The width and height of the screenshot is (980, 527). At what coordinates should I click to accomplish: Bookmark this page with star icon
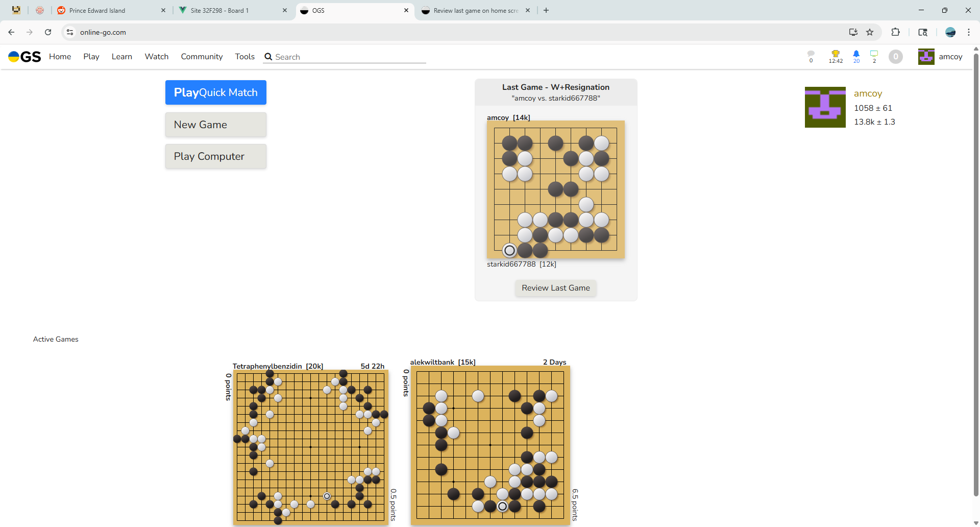(x=870, y=32)
